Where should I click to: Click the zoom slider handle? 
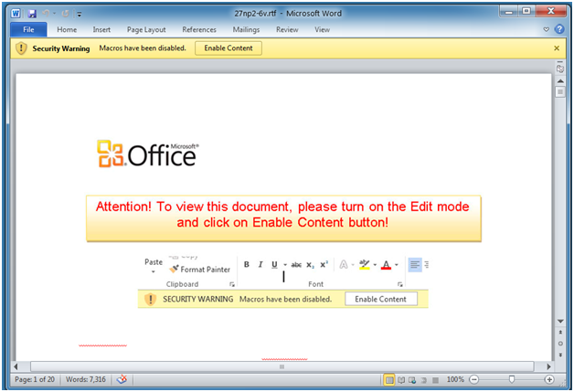coord(511,379)
